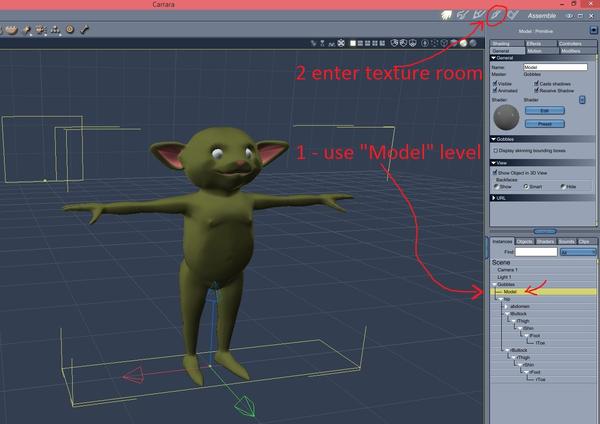The height and width of the screenshot is (424, 600).
Task: Expand the abdomen tree node
Action: (x=506, y=306)
